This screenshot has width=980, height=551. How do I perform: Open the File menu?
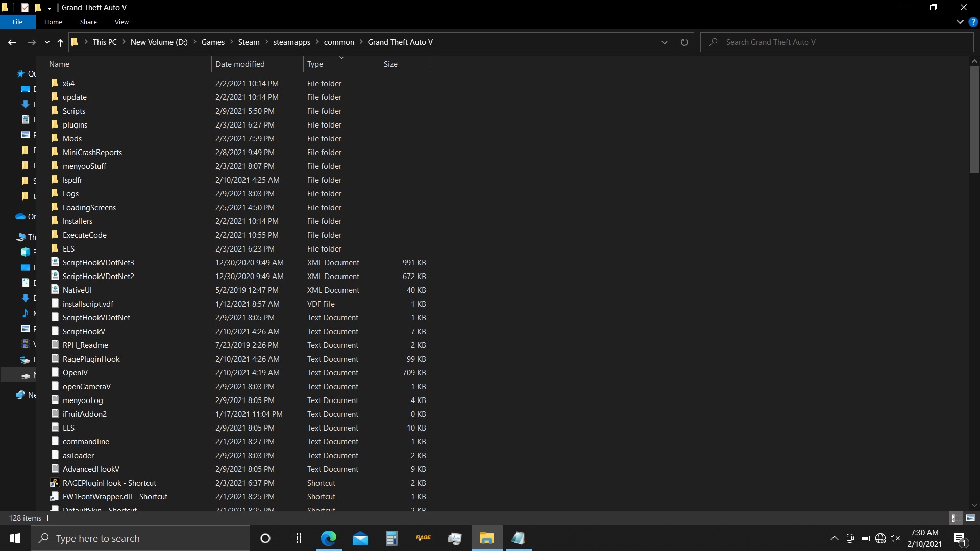pos(17,22)
